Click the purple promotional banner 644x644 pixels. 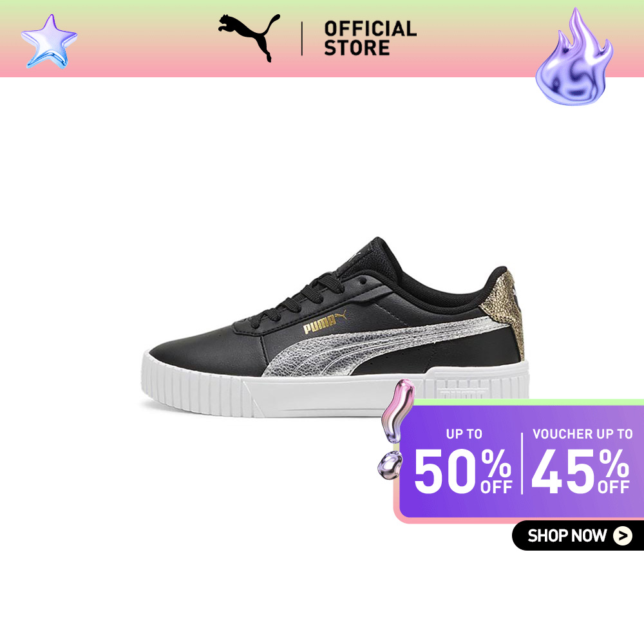tap(521, 462)
